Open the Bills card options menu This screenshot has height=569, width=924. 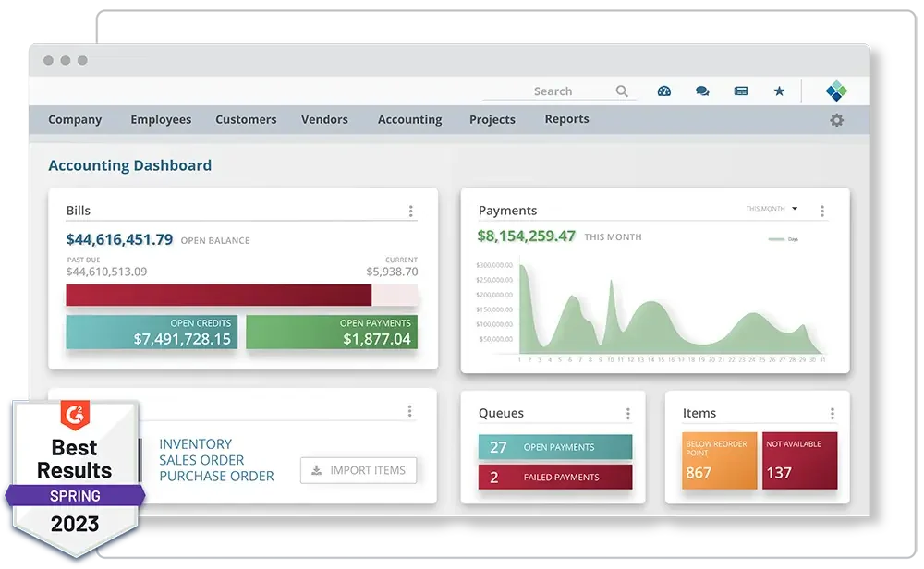pos(411,211)
